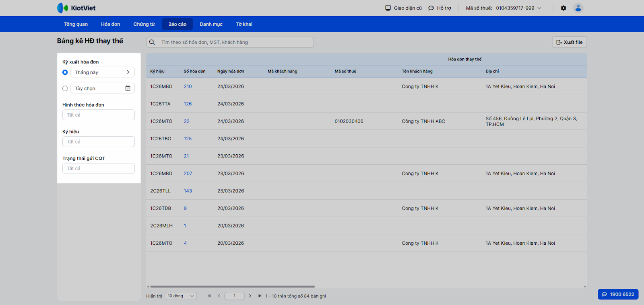Click the user profile avatar icon
The width and height of the screenshot is (644, 305).
(578, 8)
